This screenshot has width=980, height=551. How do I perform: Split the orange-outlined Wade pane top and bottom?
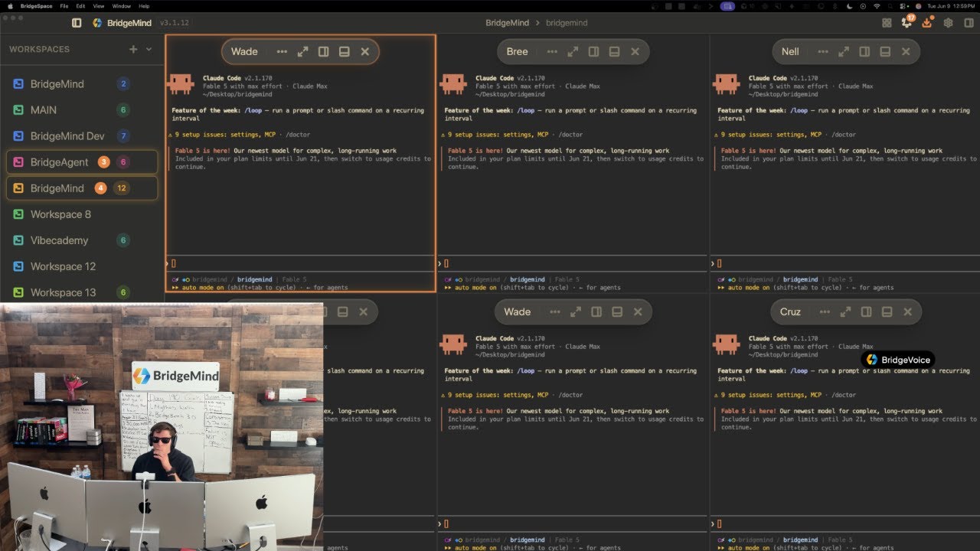[x=344, y=51]
